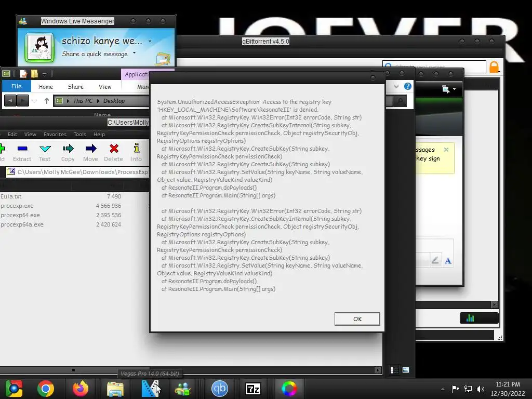Viewport: 532px width, 399px height.
Task: Open Google Chrome from the taskbar
Action: (x=46, y=389)
